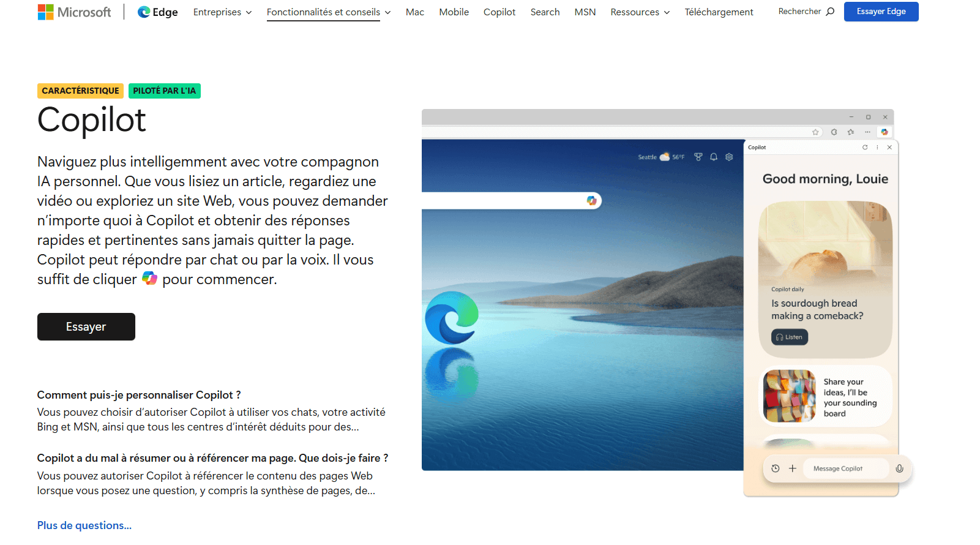This screenshot has width=980, height=545.
Task: Click the Essayer Edge button
Action: (x=881, y=12)
